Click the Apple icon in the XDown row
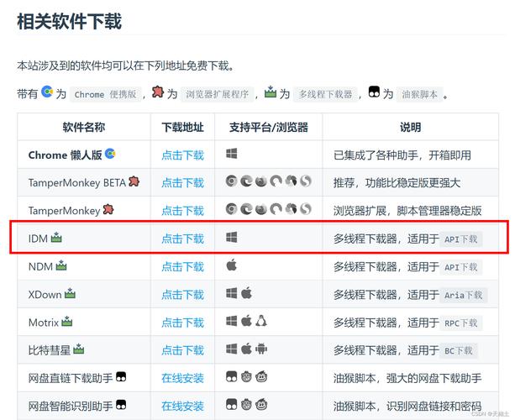This screenshot has height=420, width=515. click(x=246, y=292)
